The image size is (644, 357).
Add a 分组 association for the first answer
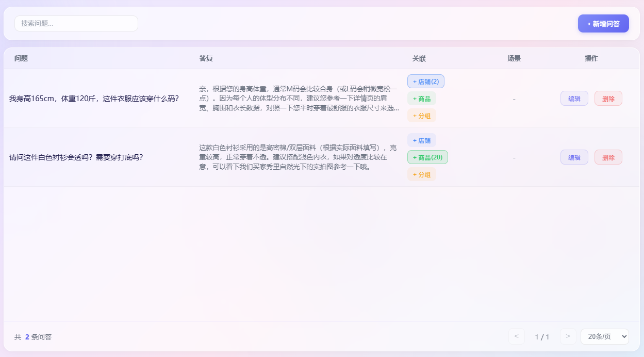point(421,116)
